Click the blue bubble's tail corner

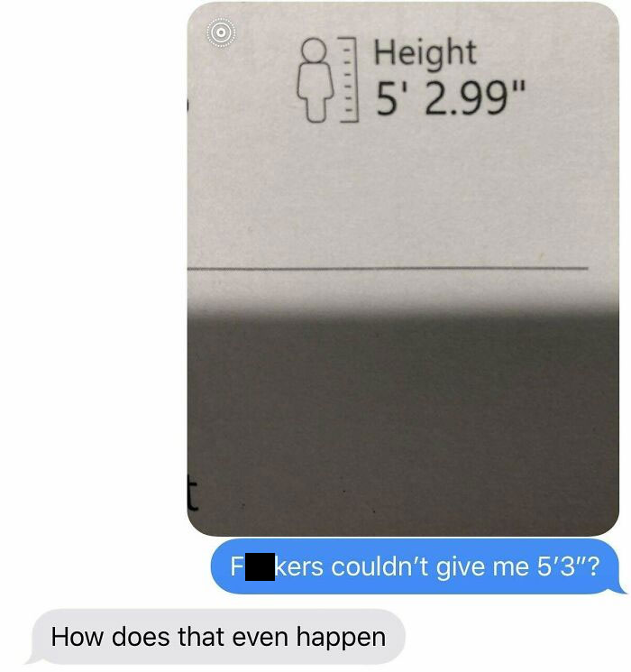click(x=622, y=589)
